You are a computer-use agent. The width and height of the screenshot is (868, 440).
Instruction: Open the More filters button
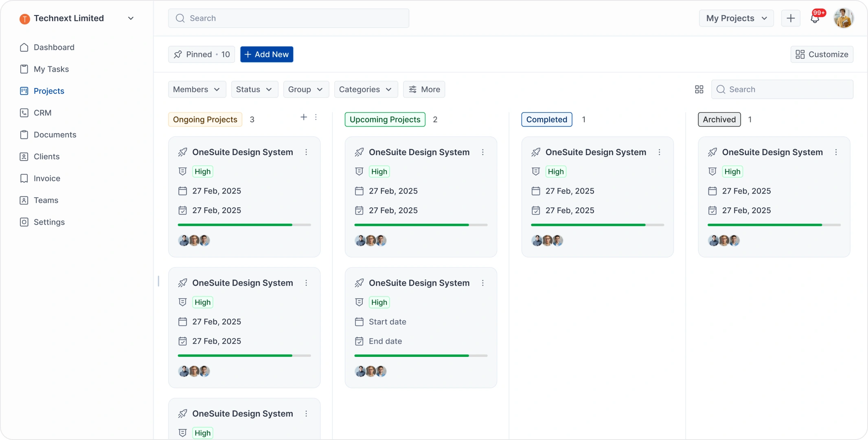pos(424,89)
